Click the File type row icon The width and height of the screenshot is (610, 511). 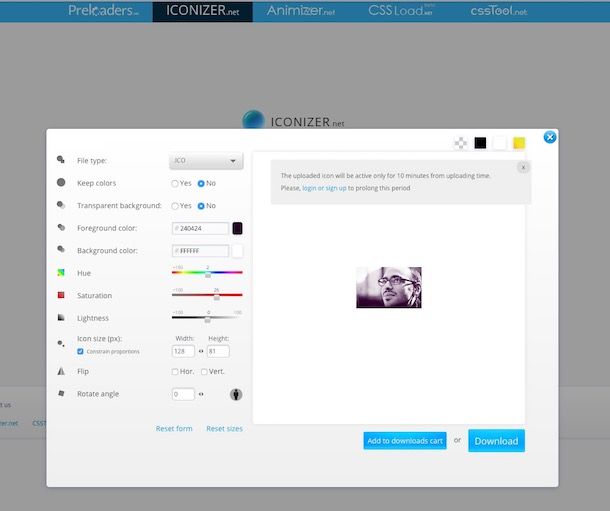point(61,159)
